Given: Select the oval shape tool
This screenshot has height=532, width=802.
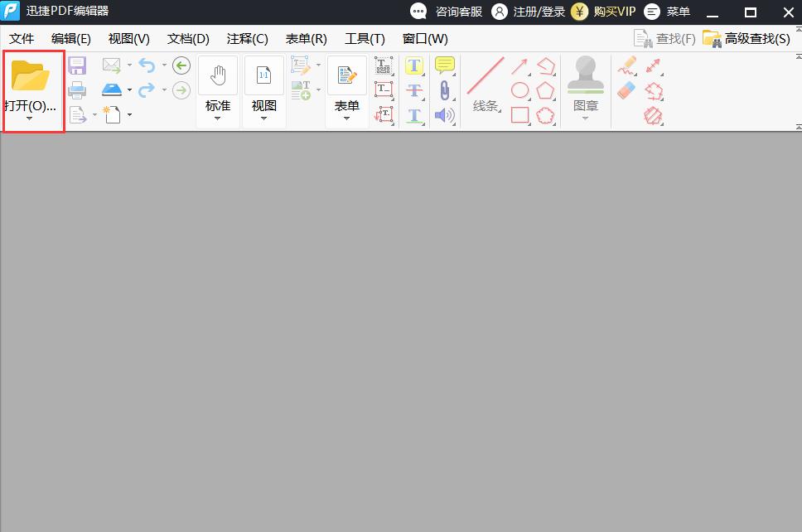Looking at the screenshot, I should (519, 90).
